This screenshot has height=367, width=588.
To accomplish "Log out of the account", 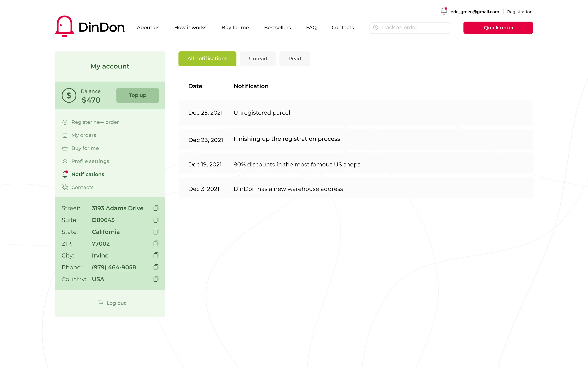I will [112, 303].
